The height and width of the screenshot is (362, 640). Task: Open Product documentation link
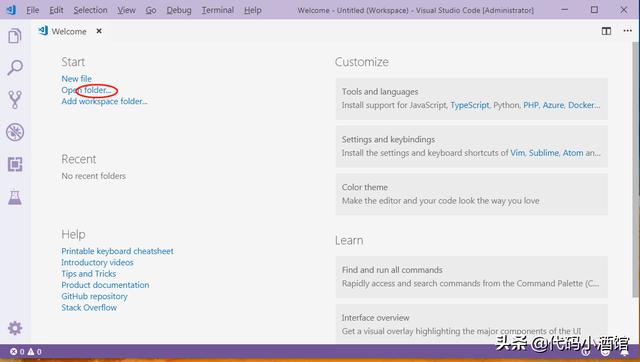point(105,285)
